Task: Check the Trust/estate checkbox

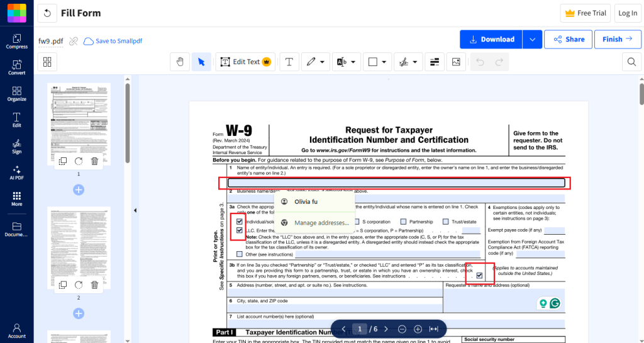Action: [446, 222]
